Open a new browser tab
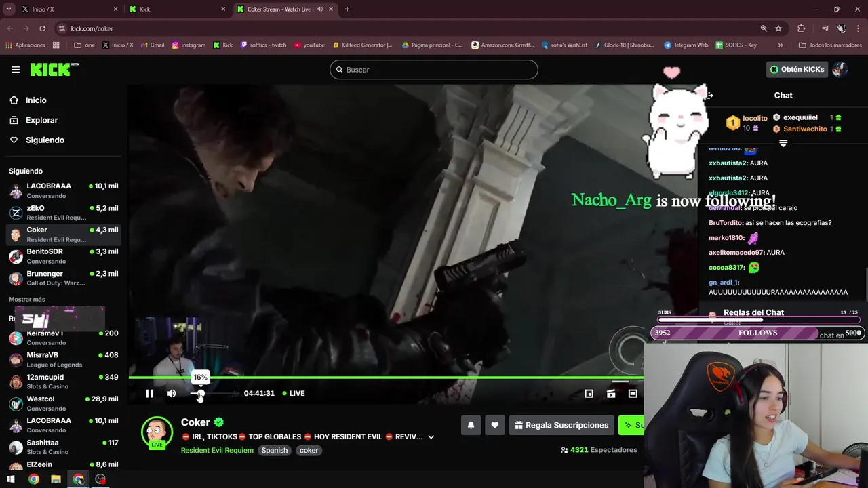 [347, 9]
